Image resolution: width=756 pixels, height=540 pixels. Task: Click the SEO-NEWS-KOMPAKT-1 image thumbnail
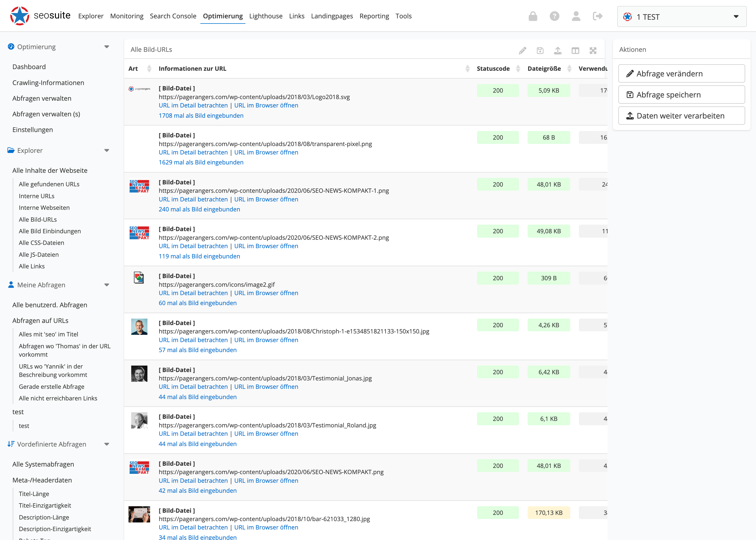pos(139,186)
